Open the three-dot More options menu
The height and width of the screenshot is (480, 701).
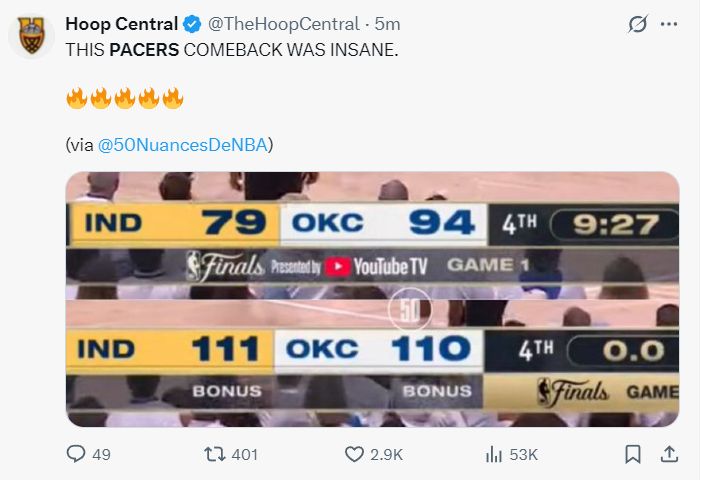coord(669,24)
